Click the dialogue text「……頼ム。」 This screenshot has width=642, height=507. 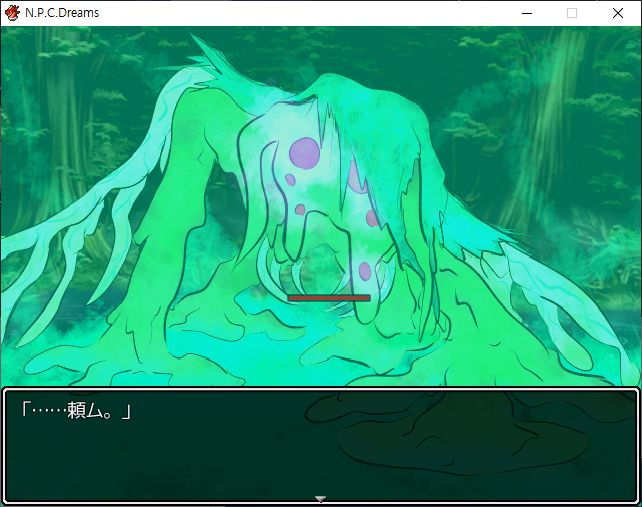(76, 410)
